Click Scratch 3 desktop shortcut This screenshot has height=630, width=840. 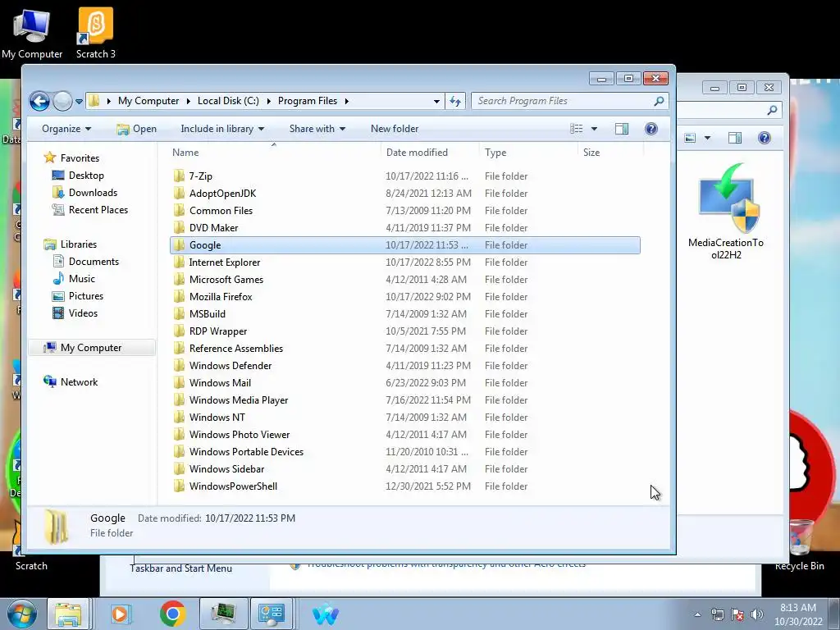(95, 32)
